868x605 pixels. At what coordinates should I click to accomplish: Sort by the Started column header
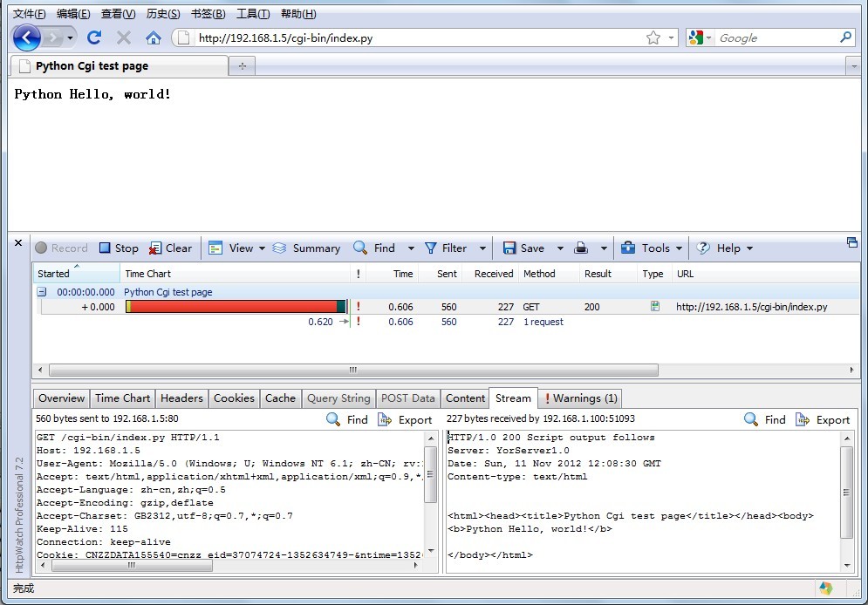(77, 273)
